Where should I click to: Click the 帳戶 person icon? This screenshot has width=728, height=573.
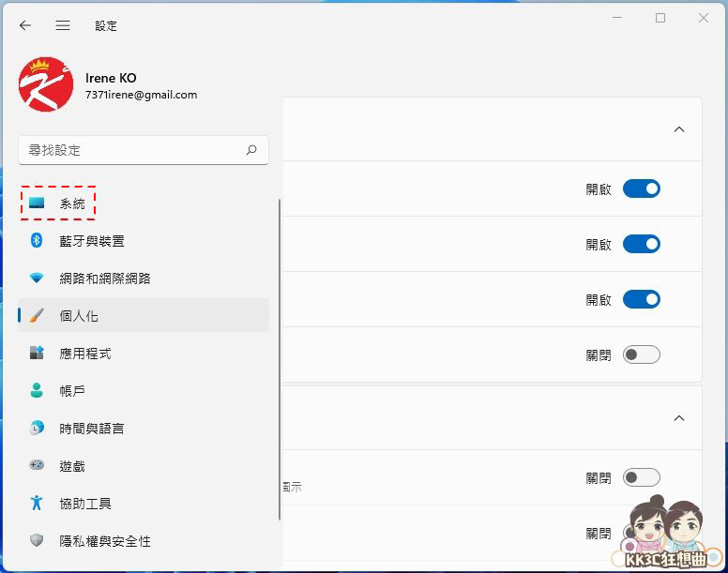[37, 391]
